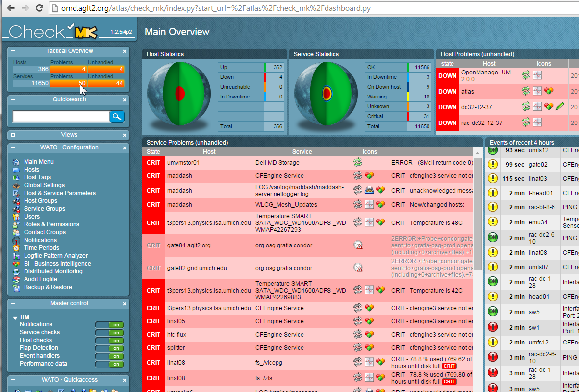579x392 pixels.
Task: Click the Distributed Monitoring icon
Action: pyautogui.click(x=16, y=271)
